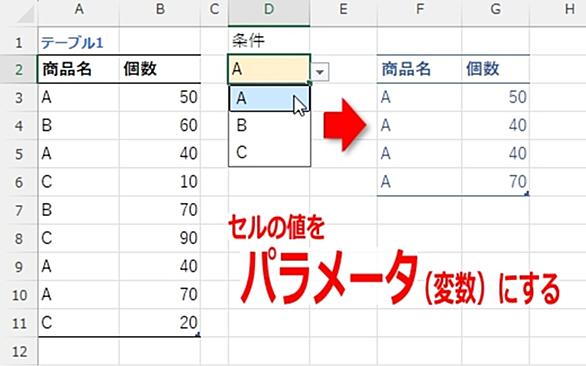Click table resize handle at cell B11 corner

198,334
